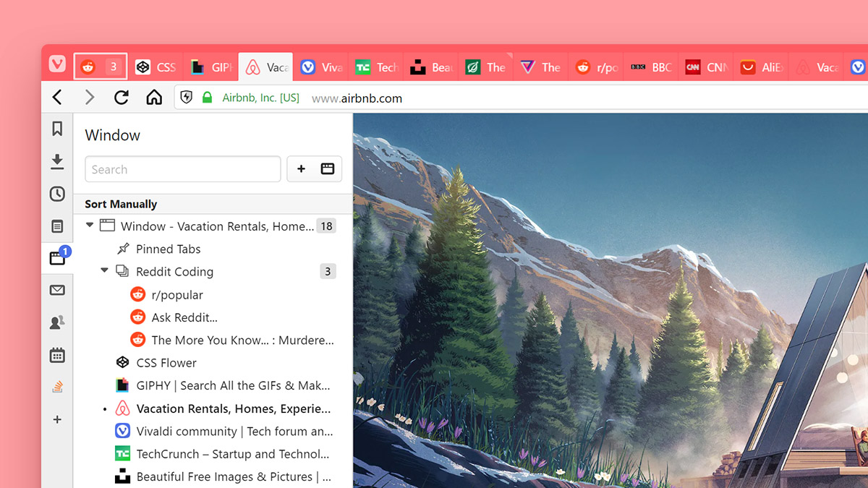
Task: Open the Stack Overflow web panel
Action: tap(57, 386)
